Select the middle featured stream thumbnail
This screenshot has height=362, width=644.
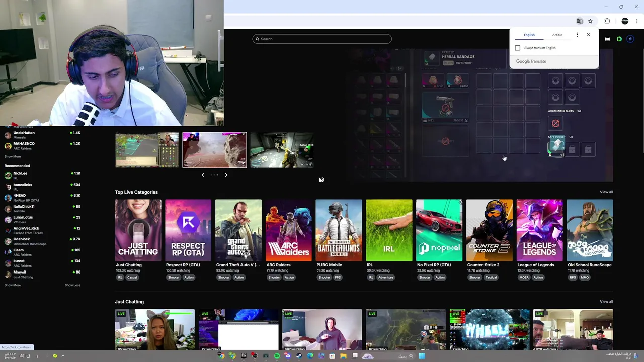click(x=214, y=150)
